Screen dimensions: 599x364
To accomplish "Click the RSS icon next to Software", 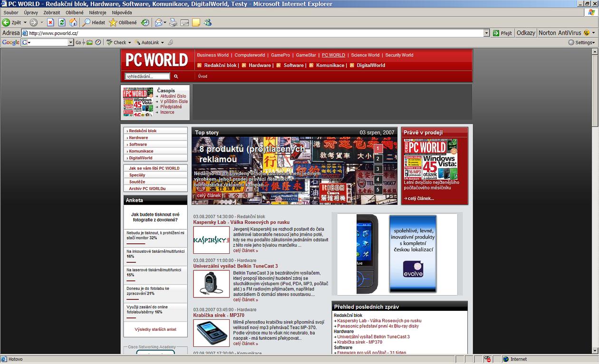I will coord(279,66).
